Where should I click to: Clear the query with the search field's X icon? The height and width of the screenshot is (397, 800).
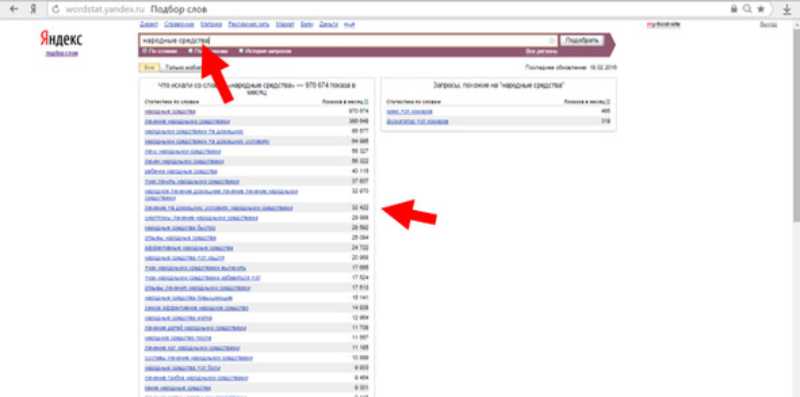(x=552, y=41)
